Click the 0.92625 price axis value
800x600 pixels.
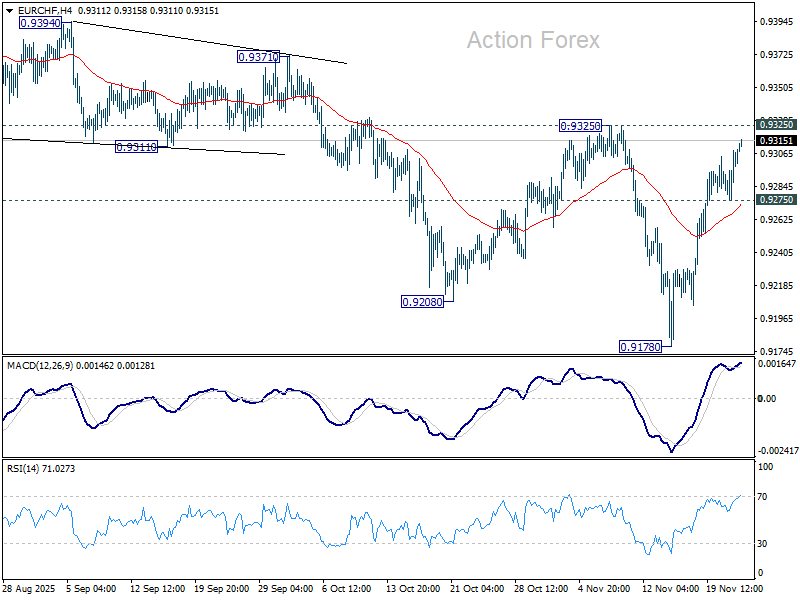pos(777,219)
